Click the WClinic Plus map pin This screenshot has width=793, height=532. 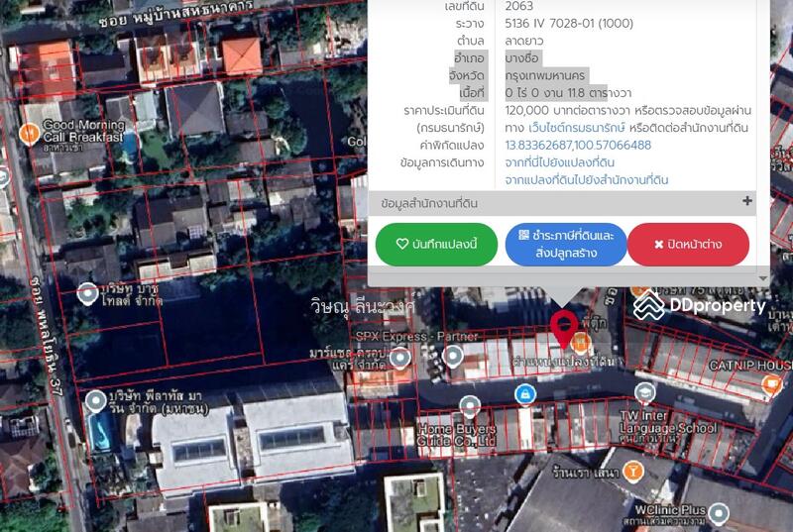pyautogui.click(x=718, y=513)
